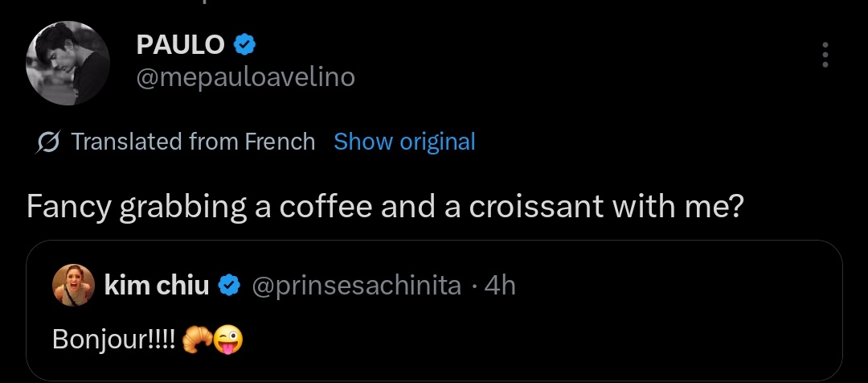Click the PAULO display name

tap(181, 45)
